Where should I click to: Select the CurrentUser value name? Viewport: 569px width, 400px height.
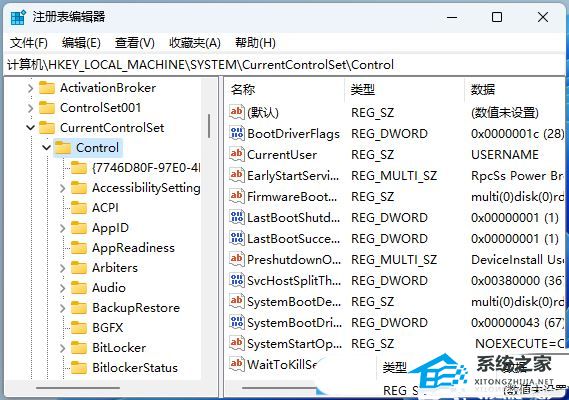pos(282,155)
